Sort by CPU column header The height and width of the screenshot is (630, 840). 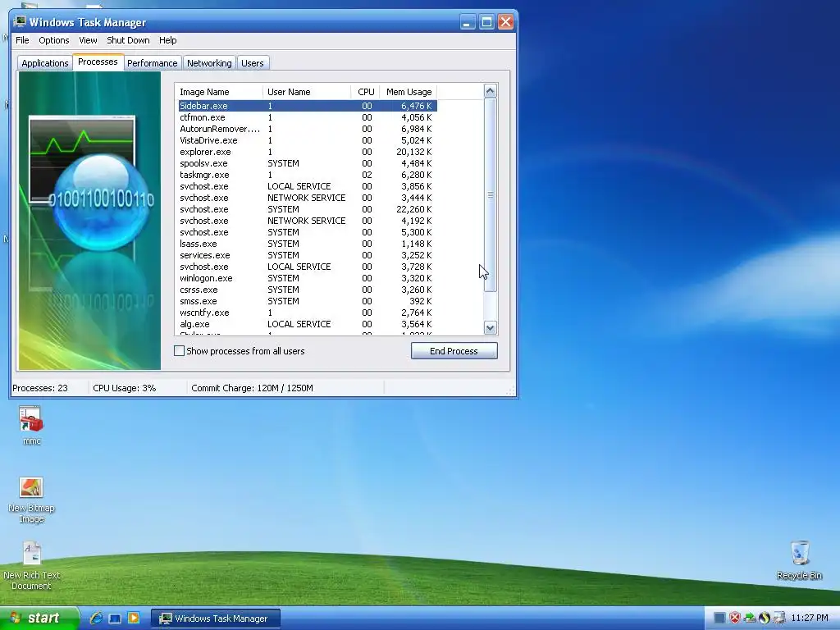(x=365, y=92)
